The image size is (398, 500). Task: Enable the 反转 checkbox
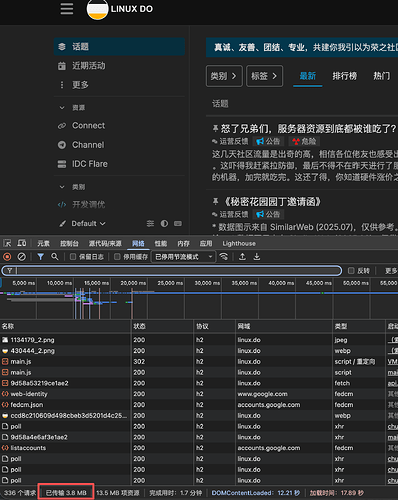pos(351,271)
